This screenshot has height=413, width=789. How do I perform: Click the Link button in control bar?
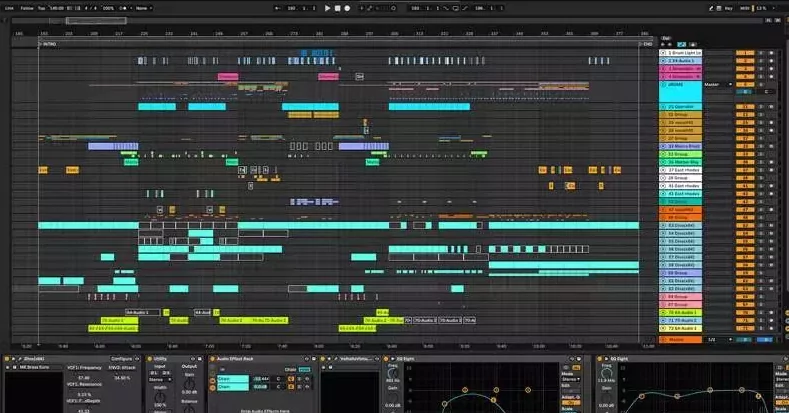(x=9, y=8)
